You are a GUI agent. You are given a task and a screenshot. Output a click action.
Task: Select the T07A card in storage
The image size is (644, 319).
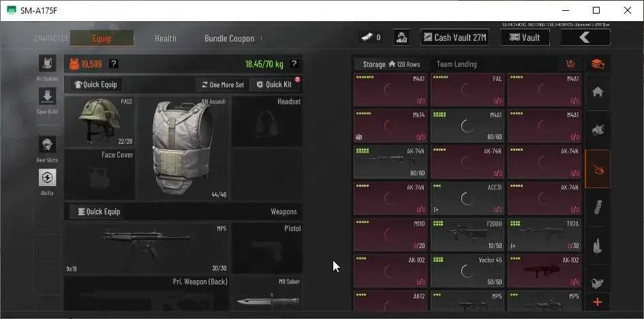point(545,234)
